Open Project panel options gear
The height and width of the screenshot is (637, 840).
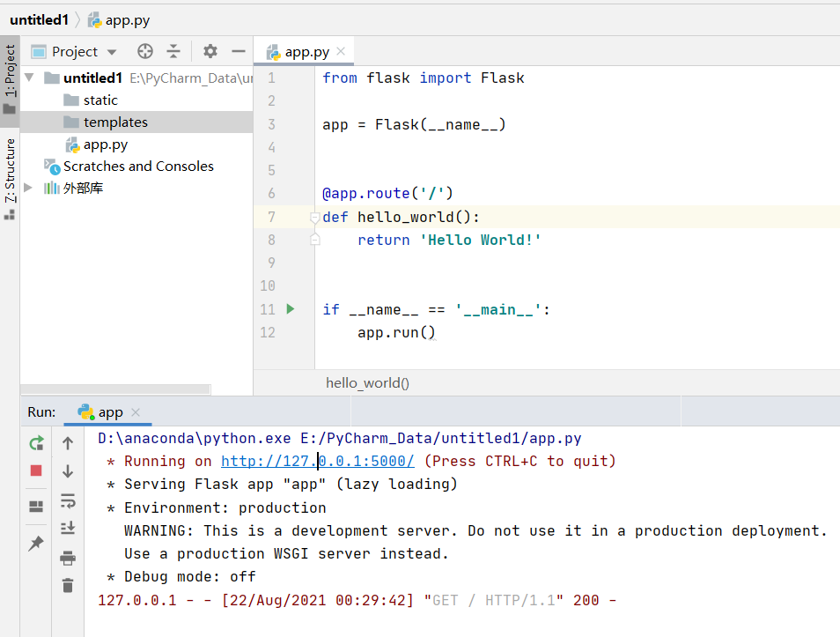pyautogui.click(x=210, y=51)
